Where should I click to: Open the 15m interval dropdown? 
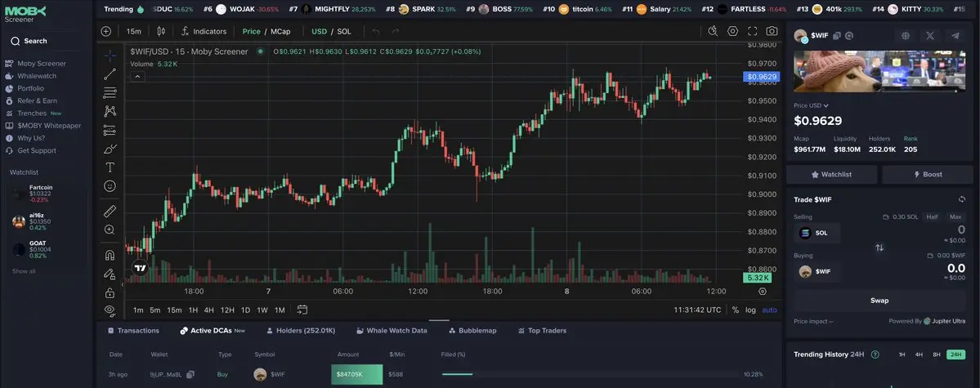click(133, 31)
